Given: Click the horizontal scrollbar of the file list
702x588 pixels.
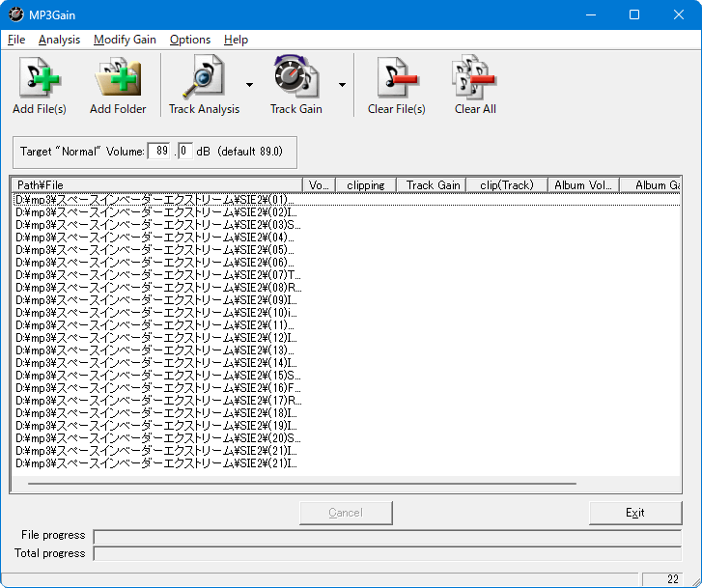Looking at the screenshot, I should (301, 484).
